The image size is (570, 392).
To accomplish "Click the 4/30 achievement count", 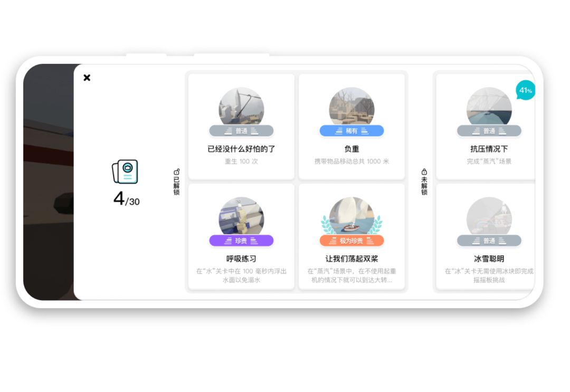I will tap(127, 199).
